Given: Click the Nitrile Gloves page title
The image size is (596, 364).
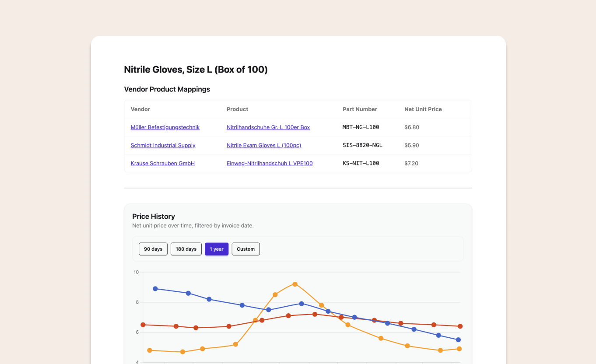Looking at the screenshot, I should (196, 70).
